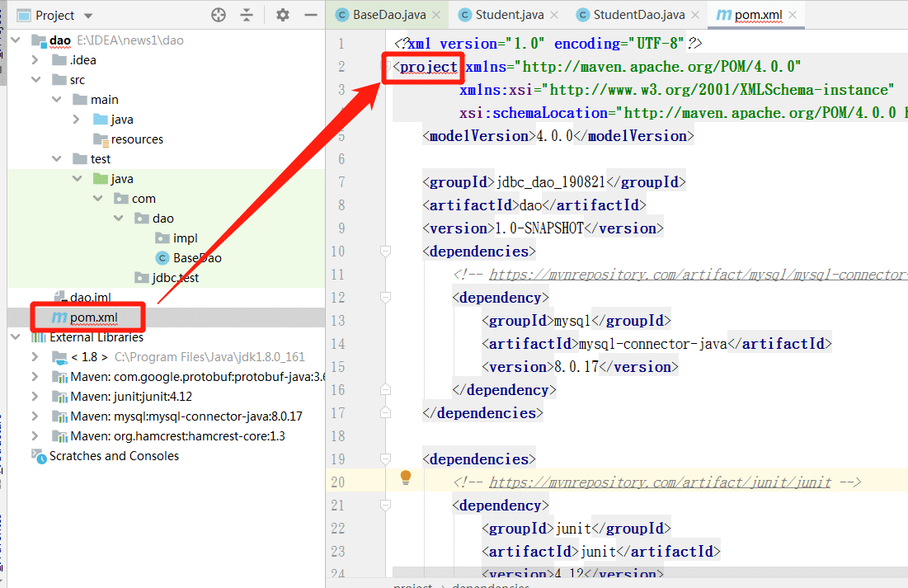This screenshot has height=588, width=908.
Task: Fold the dependency block at line 12
Action: tap(385, 297)
